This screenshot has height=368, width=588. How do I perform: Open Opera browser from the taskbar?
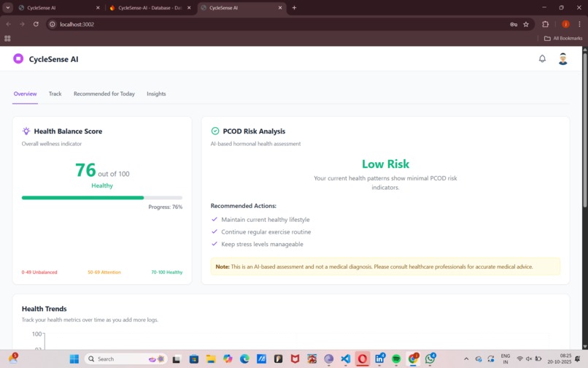(363, 359)
